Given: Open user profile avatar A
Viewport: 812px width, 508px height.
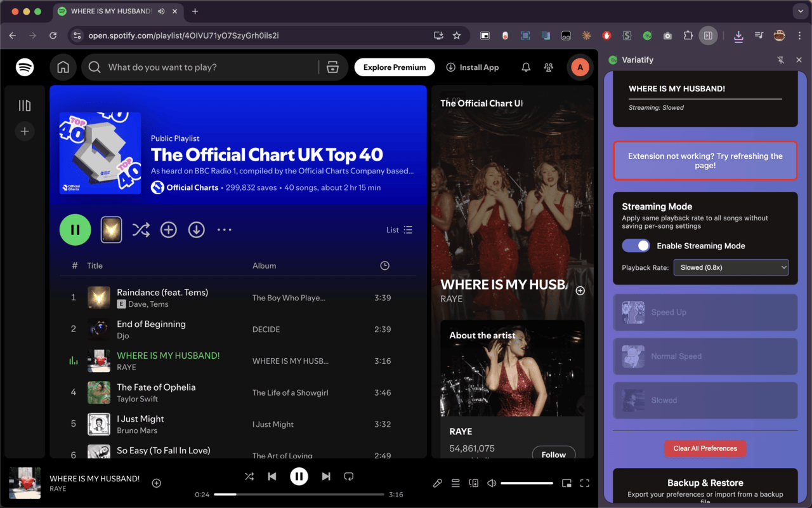Looking at the screenshot, I should point(580,67).
